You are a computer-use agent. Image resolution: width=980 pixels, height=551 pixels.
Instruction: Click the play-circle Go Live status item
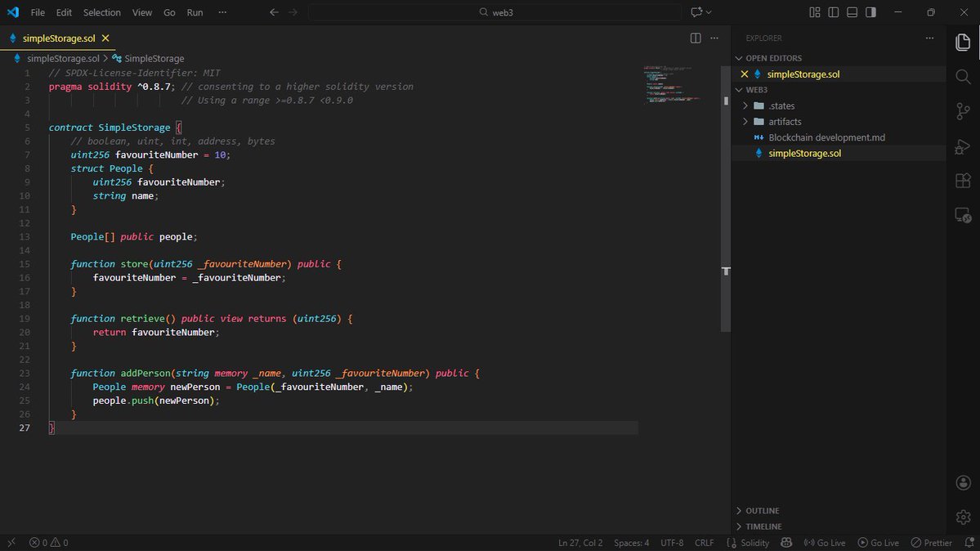878,543
